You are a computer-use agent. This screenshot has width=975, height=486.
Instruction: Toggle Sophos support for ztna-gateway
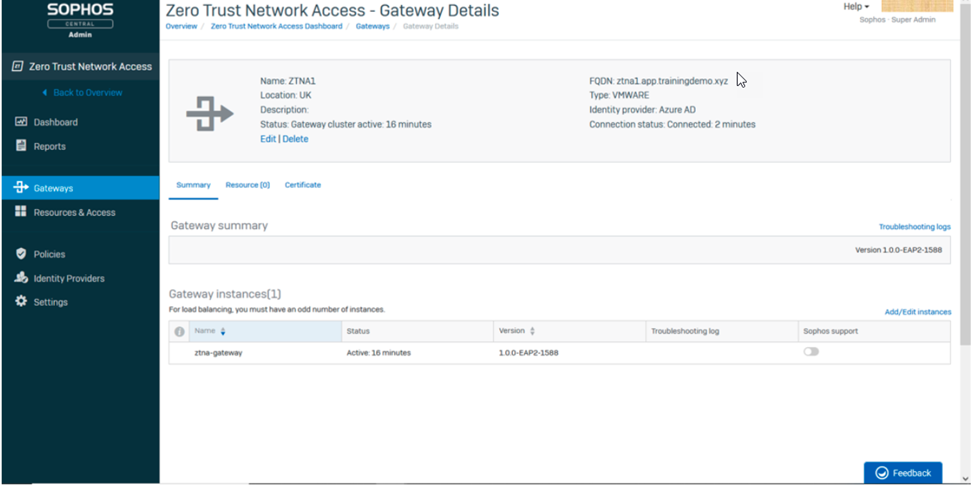[x=811, y=352]
